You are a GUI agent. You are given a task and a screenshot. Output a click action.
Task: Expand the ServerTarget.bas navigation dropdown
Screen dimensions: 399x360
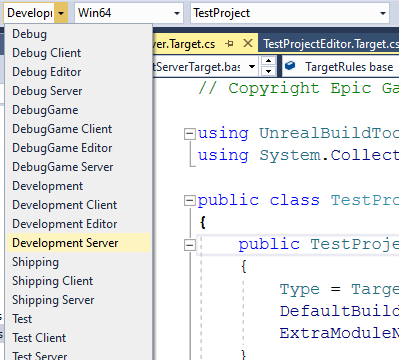click(252, 66)
